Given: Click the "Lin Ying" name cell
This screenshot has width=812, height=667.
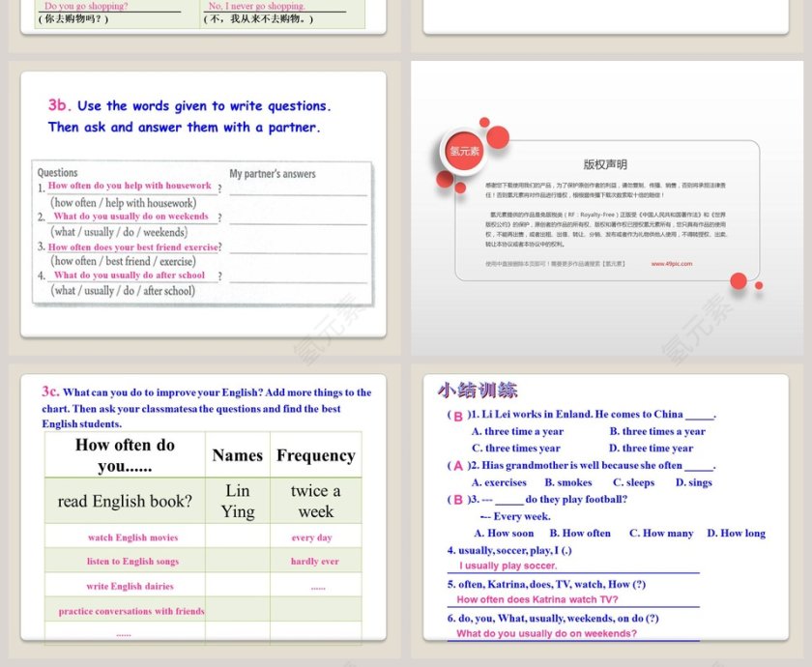Looking at the screenshot, I should click(x=238, y=501).
